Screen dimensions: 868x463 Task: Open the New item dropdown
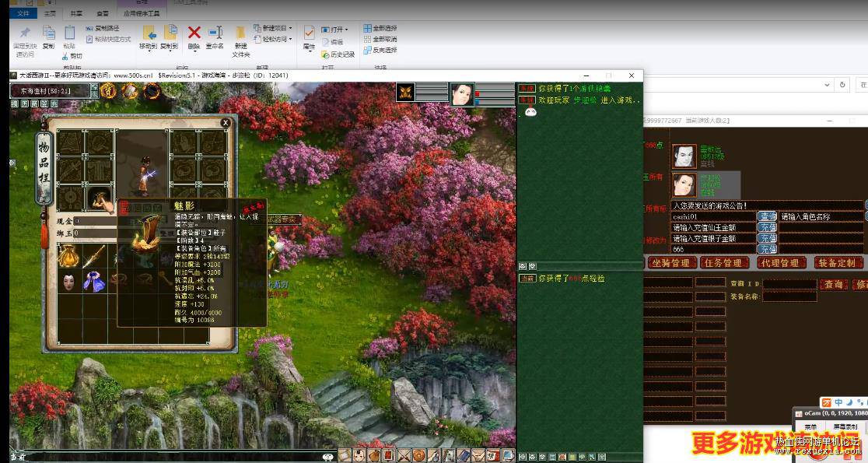click(x=274, y=28)
